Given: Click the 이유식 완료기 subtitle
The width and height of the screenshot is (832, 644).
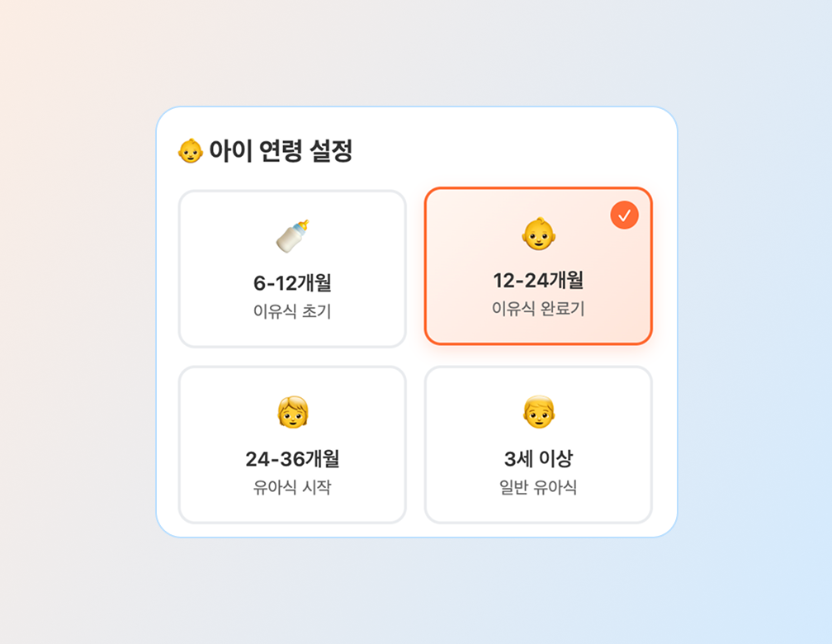Looking at the screenshot, I should [x=538, y=309].
